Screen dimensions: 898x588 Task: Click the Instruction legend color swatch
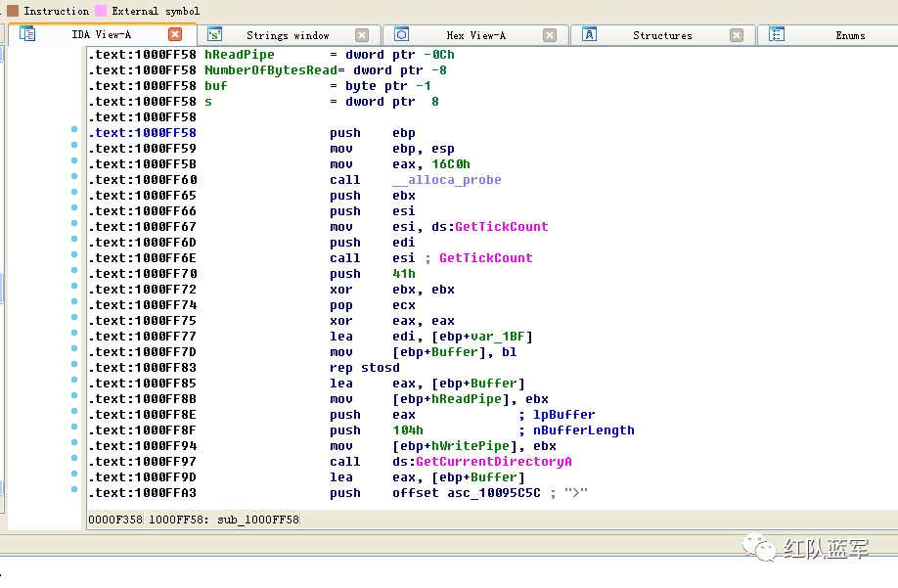click(x=13, y=11)
